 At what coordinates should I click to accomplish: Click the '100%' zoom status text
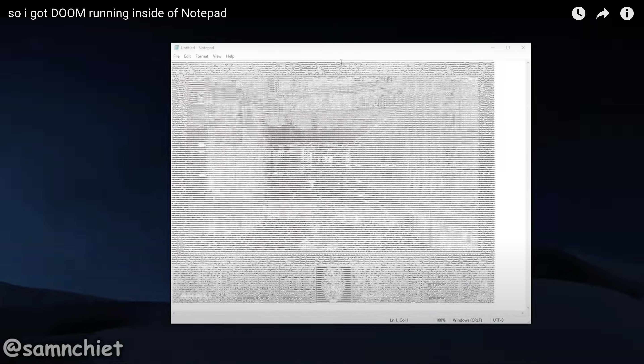coord(441,320)
